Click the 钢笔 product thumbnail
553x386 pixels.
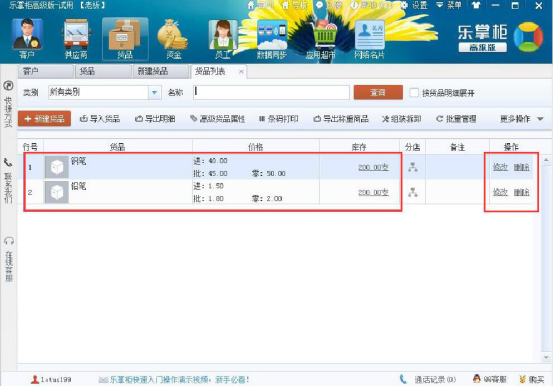56,167
